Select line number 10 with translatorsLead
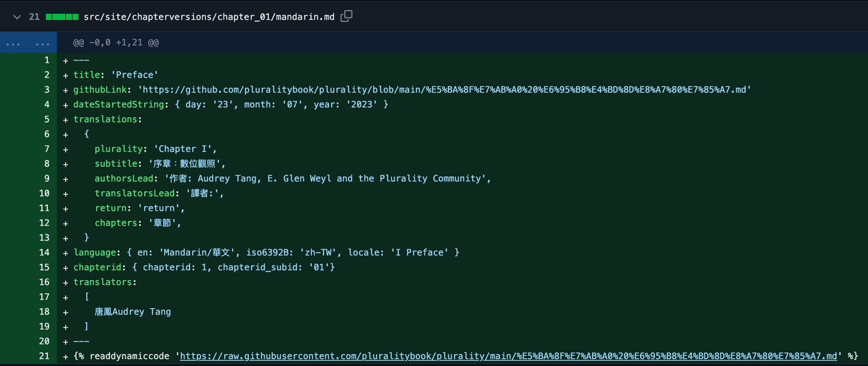Image resolution: width=868 pixels, height=366 pixels. coord(44,193)
